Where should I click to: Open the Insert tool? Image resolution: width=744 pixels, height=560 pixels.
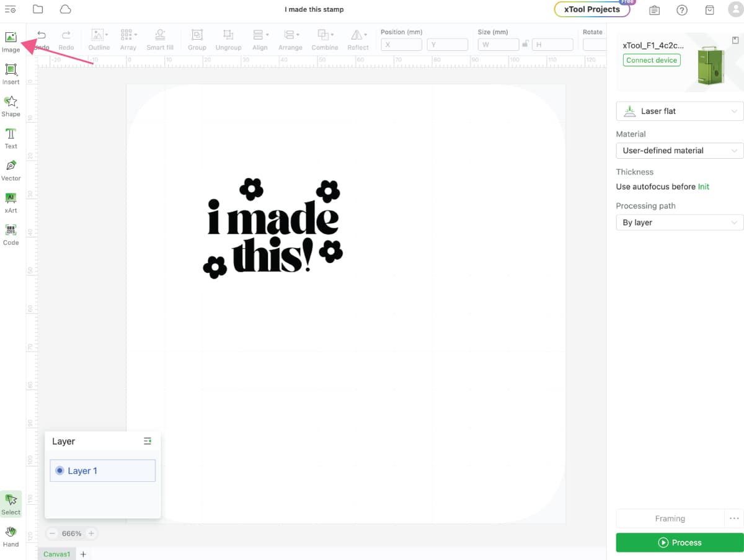pyautogui.click(x=11, y=73)
